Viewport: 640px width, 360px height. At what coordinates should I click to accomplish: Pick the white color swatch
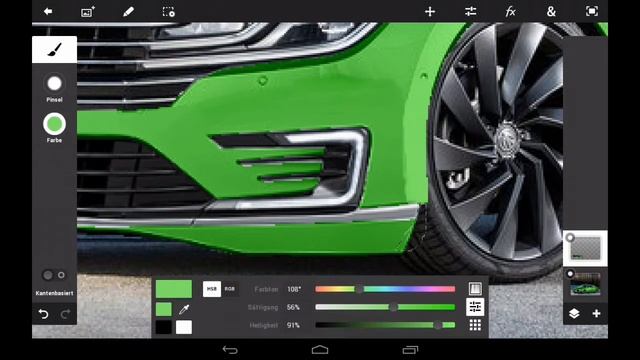coord(184,327)
